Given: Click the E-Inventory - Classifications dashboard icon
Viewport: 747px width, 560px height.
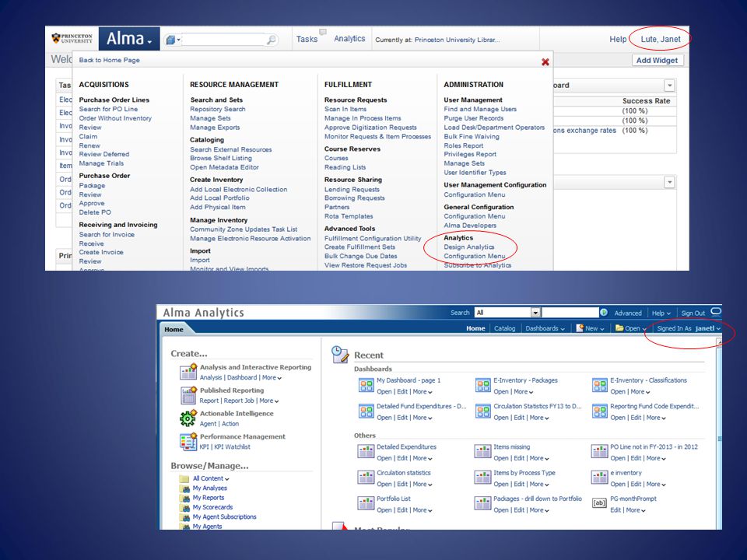Looking at the screenshot, I should [x=599, y=385].
